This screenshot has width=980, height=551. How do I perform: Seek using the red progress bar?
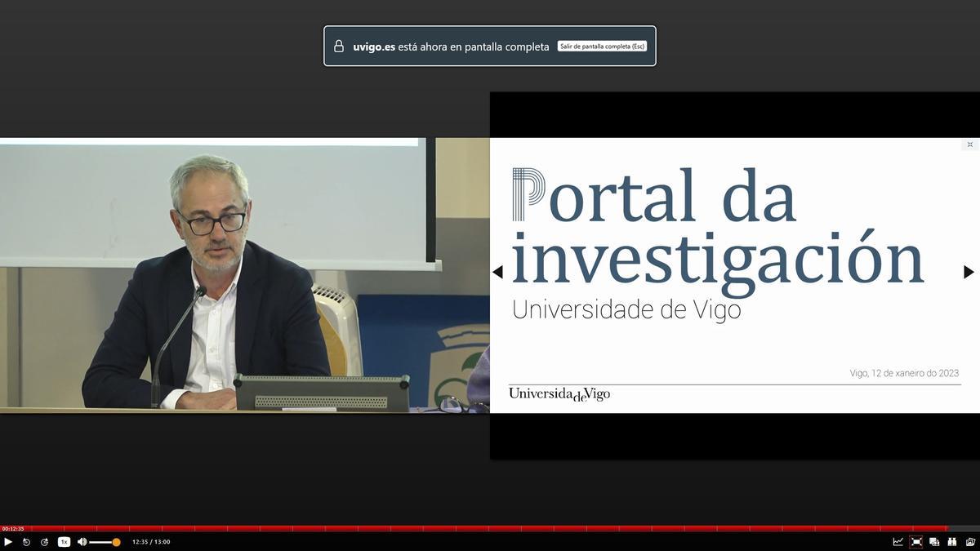click(490, 531)
